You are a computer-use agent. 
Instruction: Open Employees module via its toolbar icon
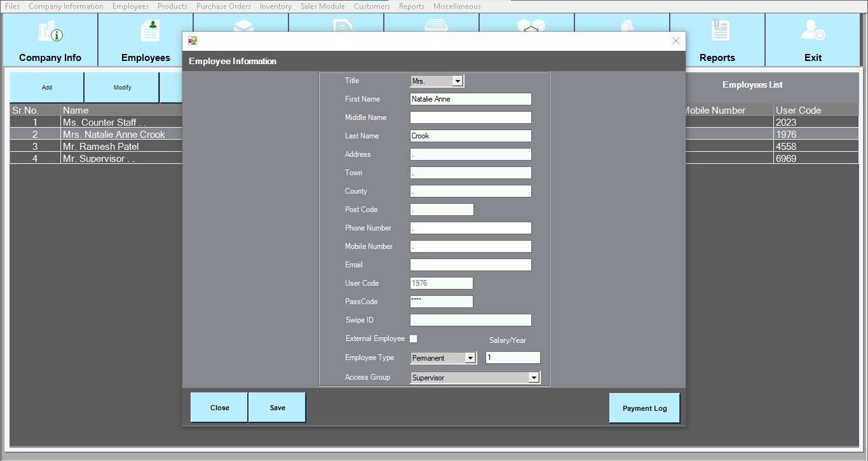click(x=150, y=30)
